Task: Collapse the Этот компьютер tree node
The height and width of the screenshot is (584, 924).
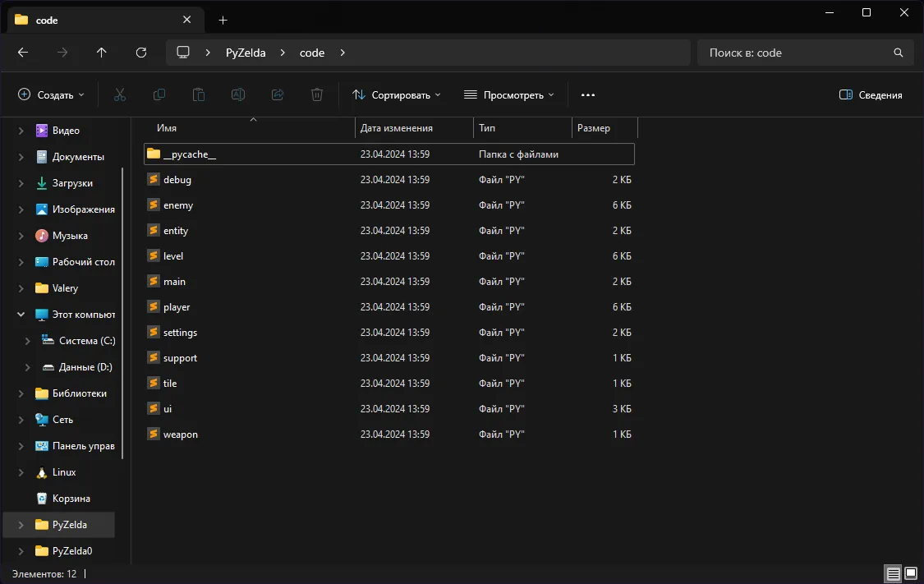Action: tap(21, 315)
